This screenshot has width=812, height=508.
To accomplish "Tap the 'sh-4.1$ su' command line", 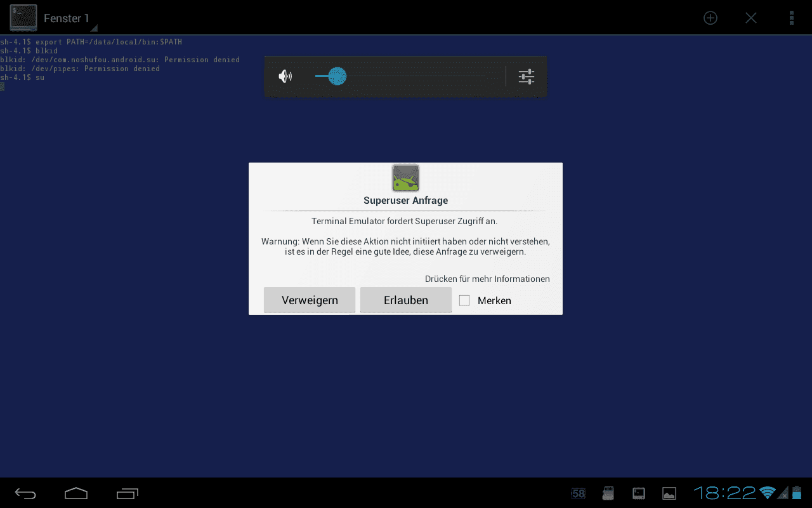I will tap(22, 77).
